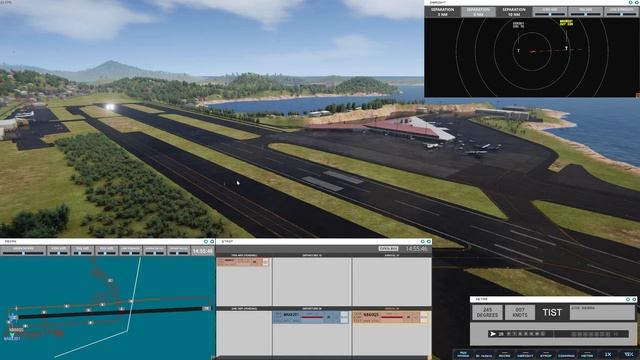
Task: Select Separation 5 NM in DBRITE radar
Action: click(x=478, y=12)
